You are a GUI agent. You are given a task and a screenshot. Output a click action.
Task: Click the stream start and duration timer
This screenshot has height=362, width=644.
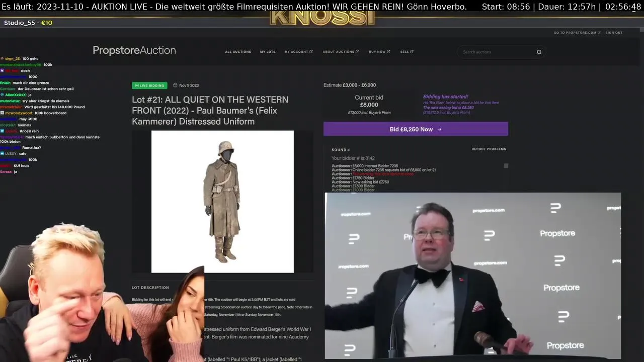(x=561, y=7)
